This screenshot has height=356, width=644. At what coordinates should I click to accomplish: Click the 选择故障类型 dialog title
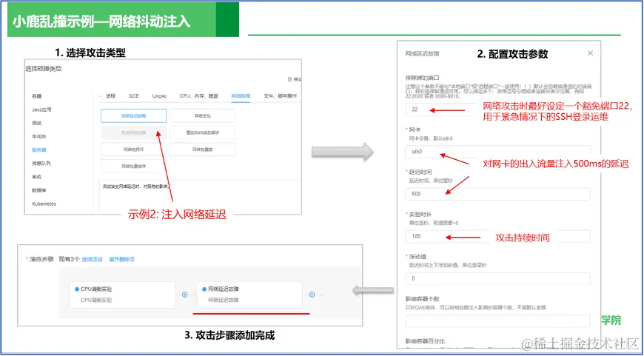point(44,69)
